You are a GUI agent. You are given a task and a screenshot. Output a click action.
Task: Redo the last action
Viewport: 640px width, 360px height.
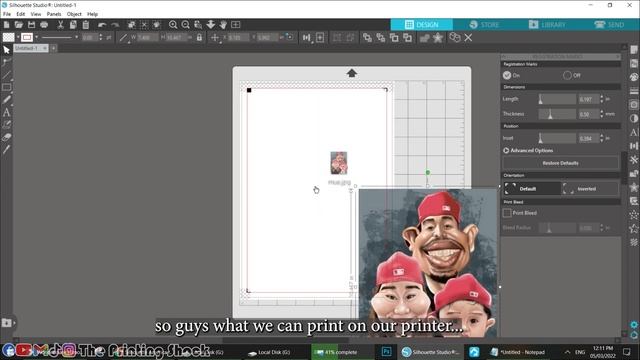[x=115, y=25]
